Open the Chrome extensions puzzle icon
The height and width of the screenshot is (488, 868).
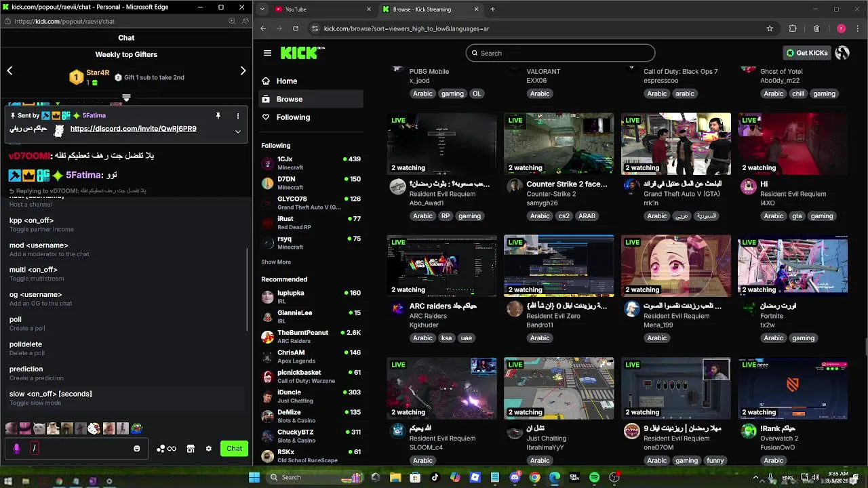tap(793, 28)
